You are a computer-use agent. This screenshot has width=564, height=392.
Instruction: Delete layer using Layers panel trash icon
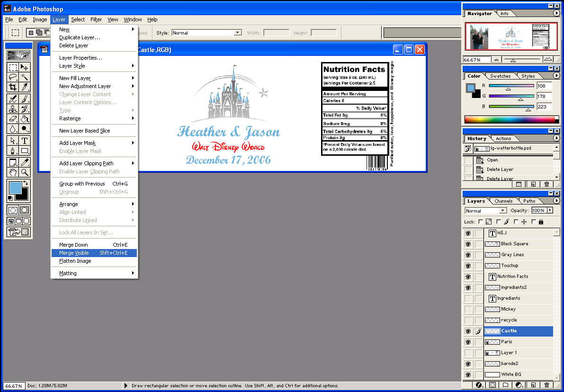pos(546,385)
